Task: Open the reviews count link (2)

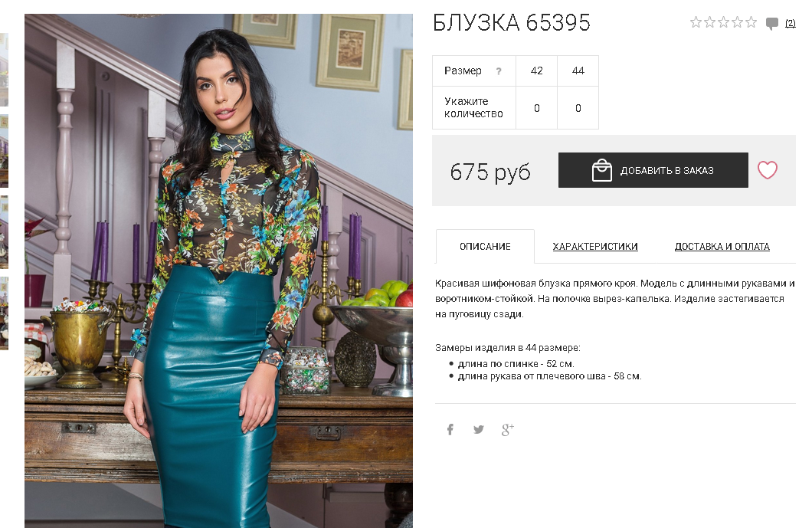Action: tap(791, 23)
